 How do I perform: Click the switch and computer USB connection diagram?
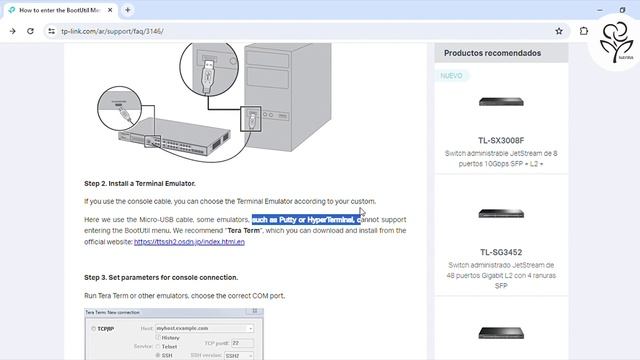(215, 102)
